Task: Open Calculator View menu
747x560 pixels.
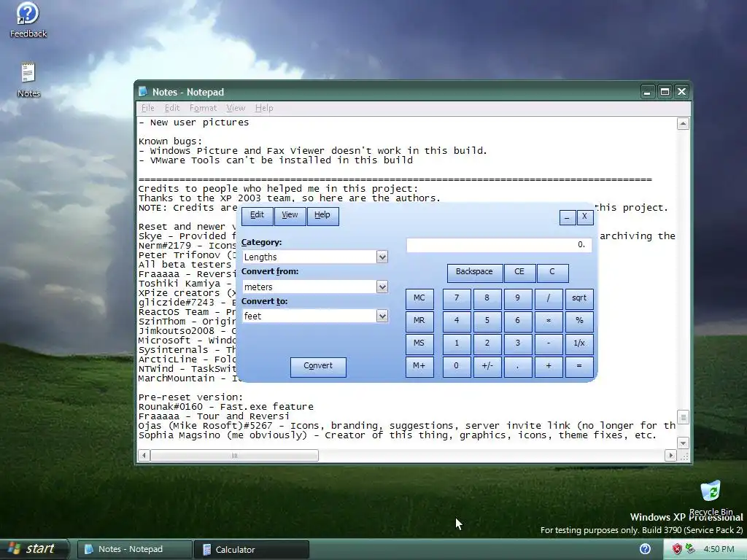Action: (290, 216)
